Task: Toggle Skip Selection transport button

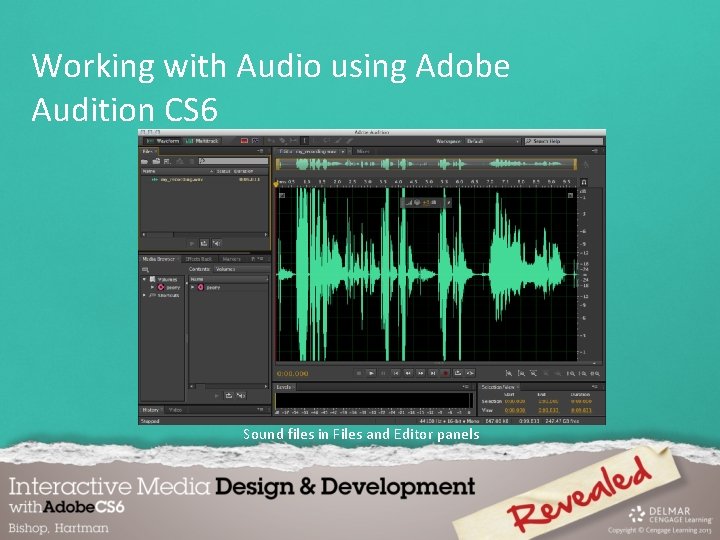Action: point(470,373)
